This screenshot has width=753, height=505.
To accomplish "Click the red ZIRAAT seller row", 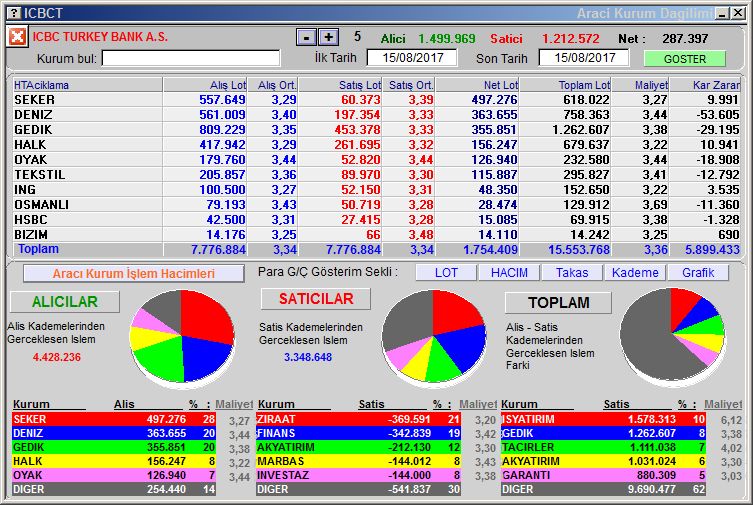I will [359, 419].
